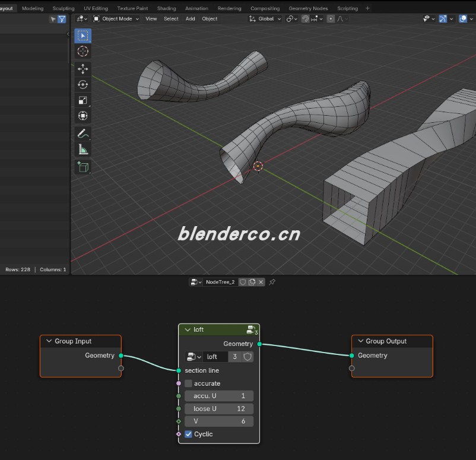This screenshot has height=460, width=476.
Task: Browse node trees via NodeTree_2 icon dropdown
Action: [x=196, y=282]
